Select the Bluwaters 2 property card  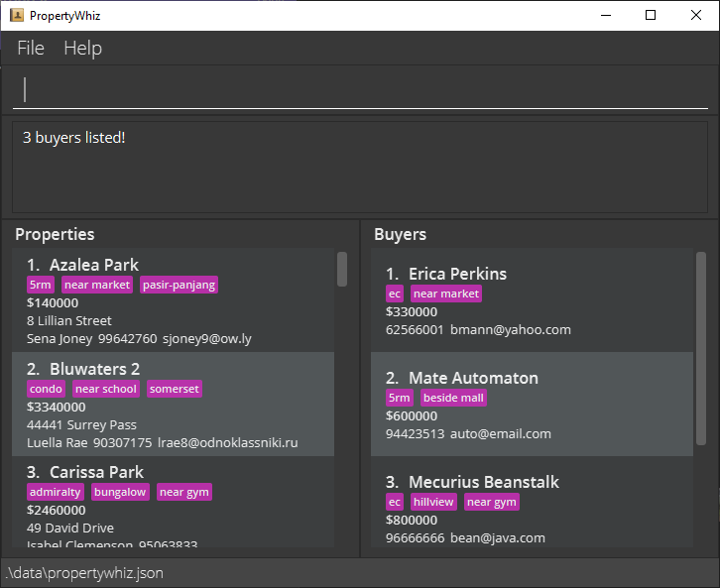pos(174,404)
